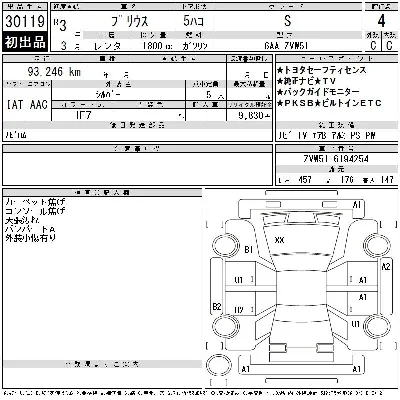The height and width of the screenshot is (400, 400).
Task: Select the ★純正ナビ★TV line
Action: tap(306, 81)
